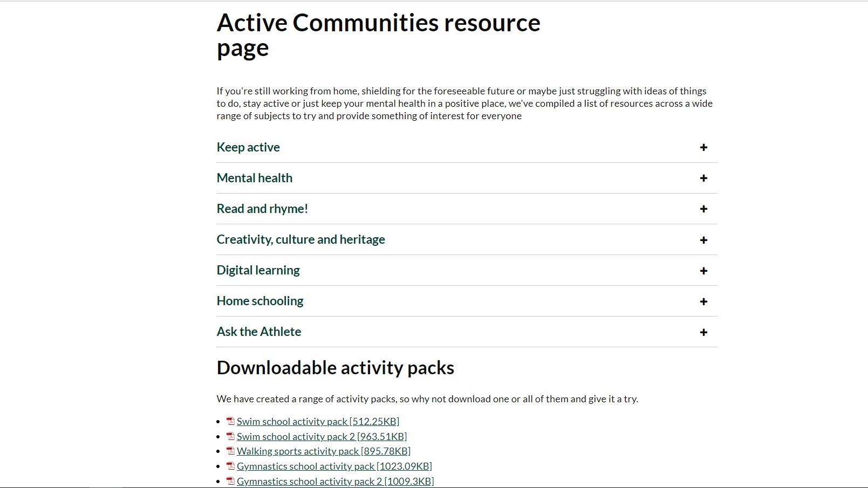Open the Read and rhyme! section title

[x=262, y=209]
